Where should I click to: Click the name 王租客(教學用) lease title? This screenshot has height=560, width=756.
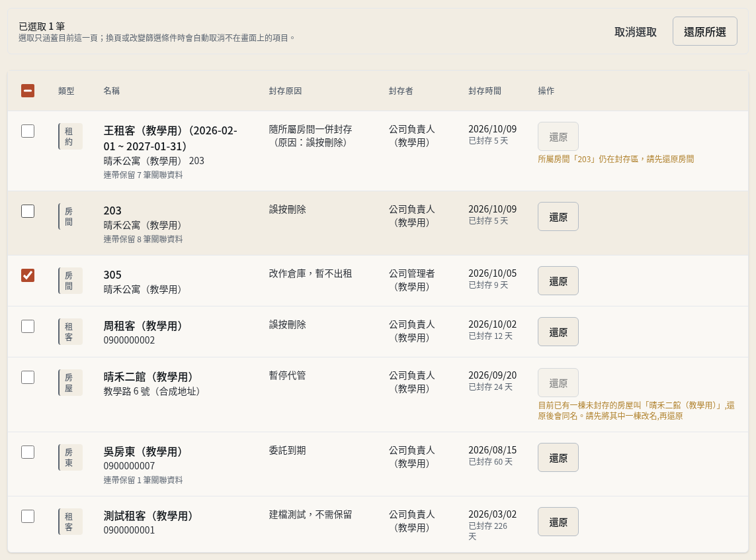point(170,138)
